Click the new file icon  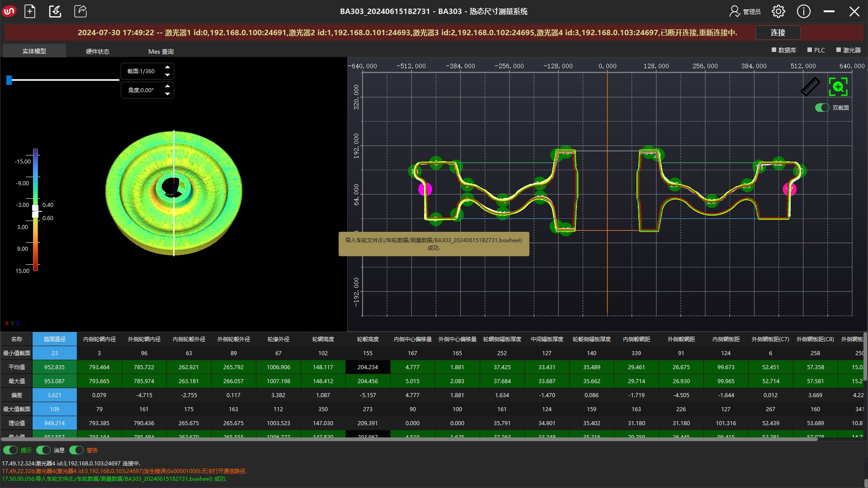point(30,11)
